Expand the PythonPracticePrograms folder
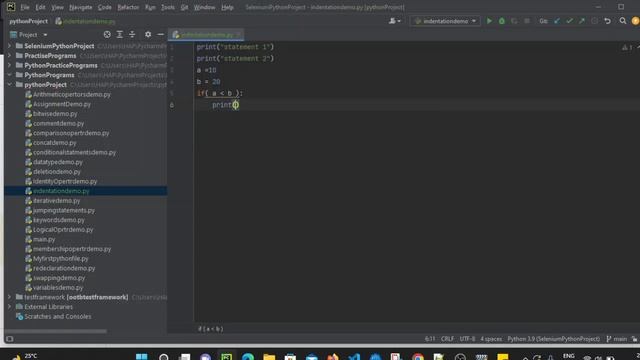 click(9, 65)
